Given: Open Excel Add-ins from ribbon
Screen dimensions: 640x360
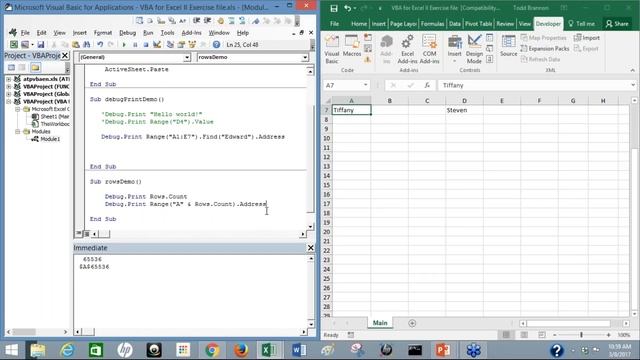Looking at the screenshot, I should point(407,49).
